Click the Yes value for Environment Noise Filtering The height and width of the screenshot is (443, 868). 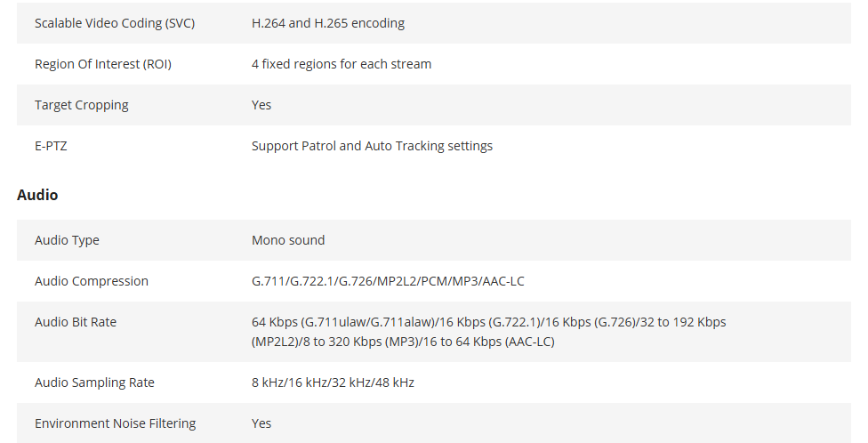(261, 423)
